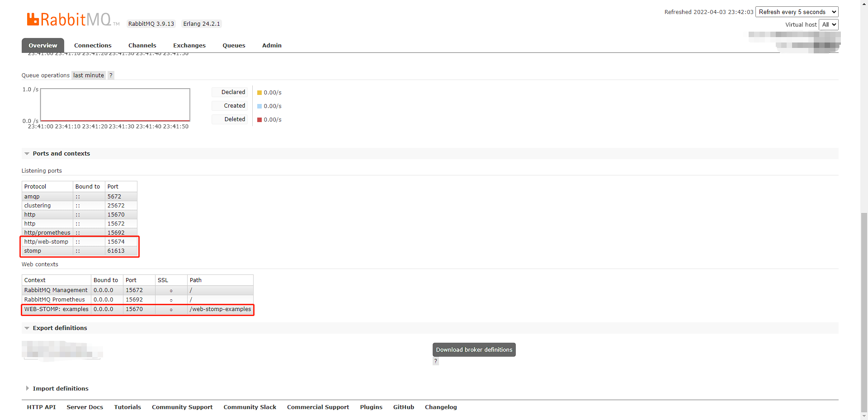This screenshot has width=868, height=420.
Task: Click the amqp protocol cell
Action: (x=47, y=197)
